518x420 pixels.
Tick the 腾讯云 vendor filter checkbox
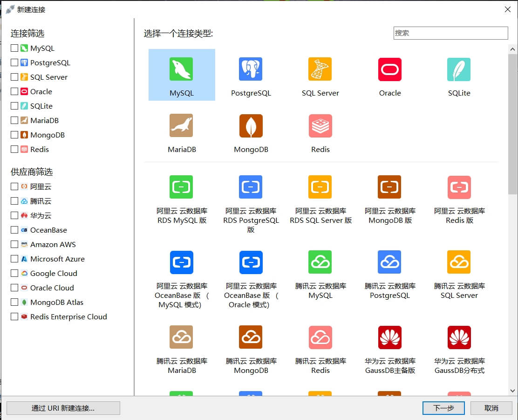14,201
